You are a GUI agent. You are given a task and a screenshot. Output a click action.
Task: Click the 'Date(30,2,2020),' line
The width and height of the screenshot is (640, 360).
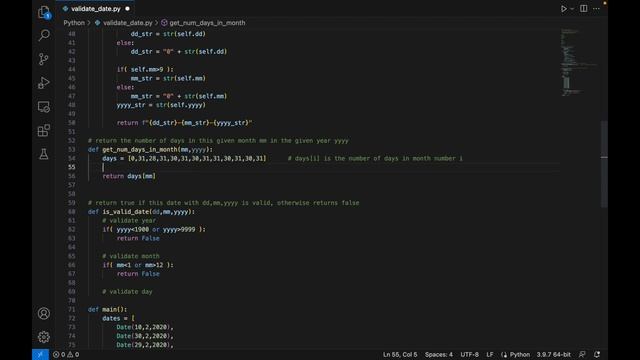[145, 336]
